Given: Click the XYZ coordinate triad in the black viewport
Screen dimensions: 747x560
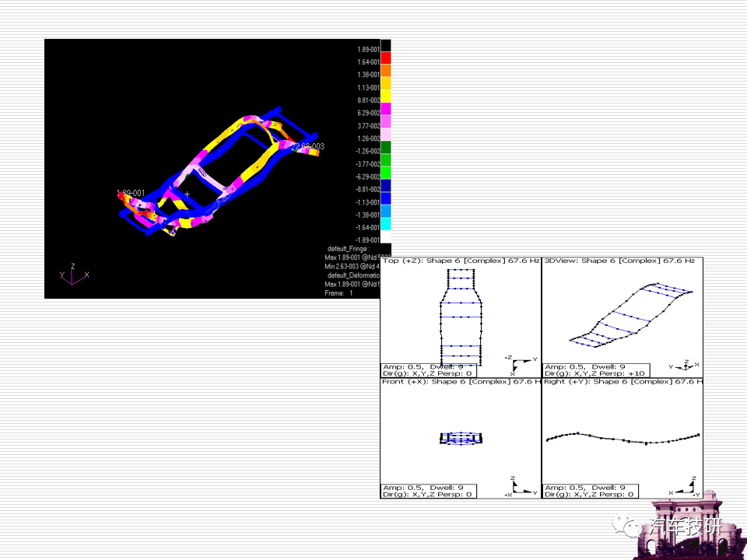Looking at the screenshot, I should 74,275.
